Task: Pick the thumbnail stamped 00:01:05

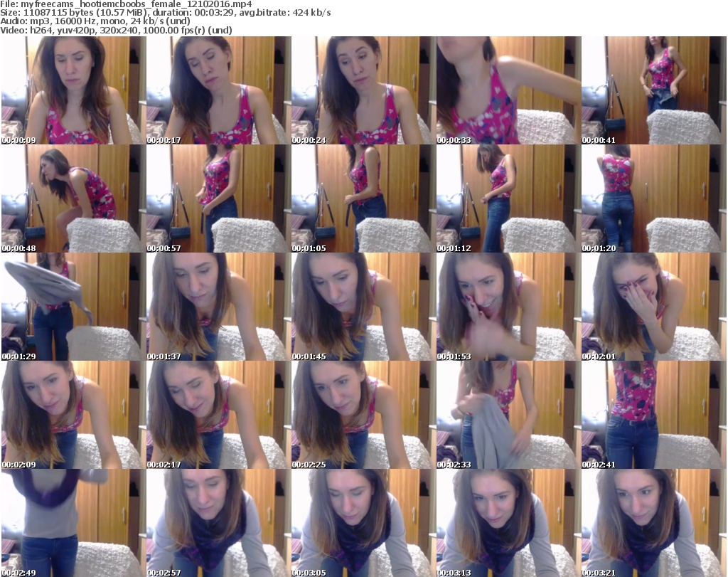Action: pos(363,198)
